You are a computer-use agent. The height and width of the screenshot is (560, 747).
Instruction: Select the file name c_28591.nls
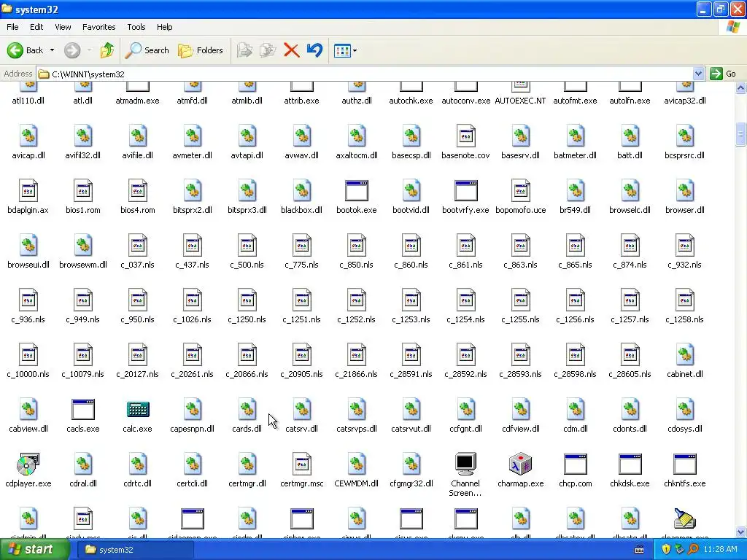pyautogui.click(x=411, y=374)
